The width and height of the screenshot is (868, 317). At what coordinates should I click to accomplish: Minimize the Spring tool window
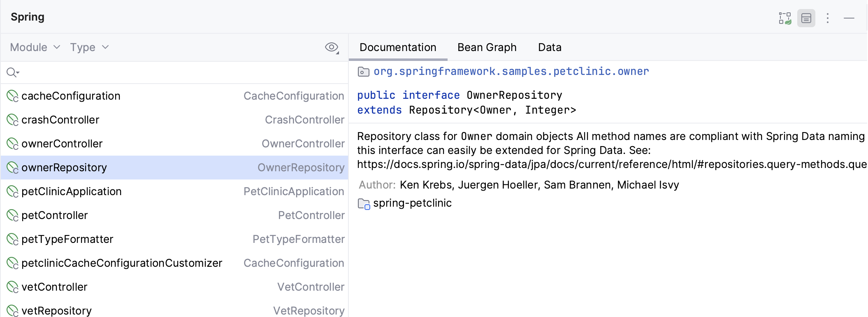point(849,18)
